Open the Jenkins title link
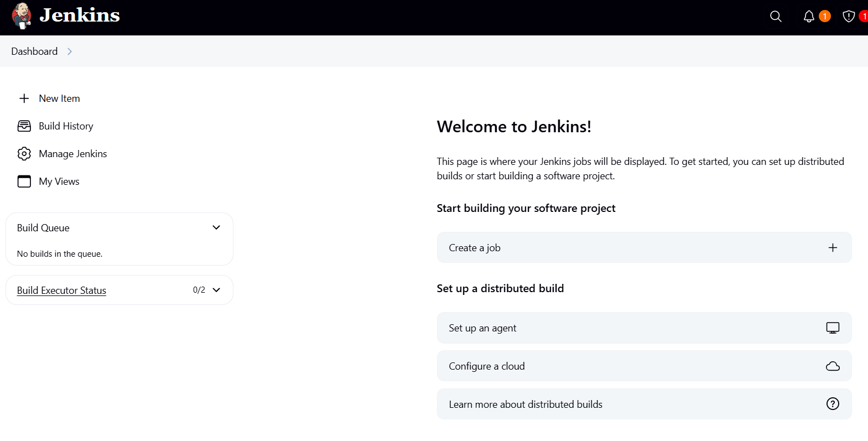This screenshot has width=868, height=441. pos(80,15)
